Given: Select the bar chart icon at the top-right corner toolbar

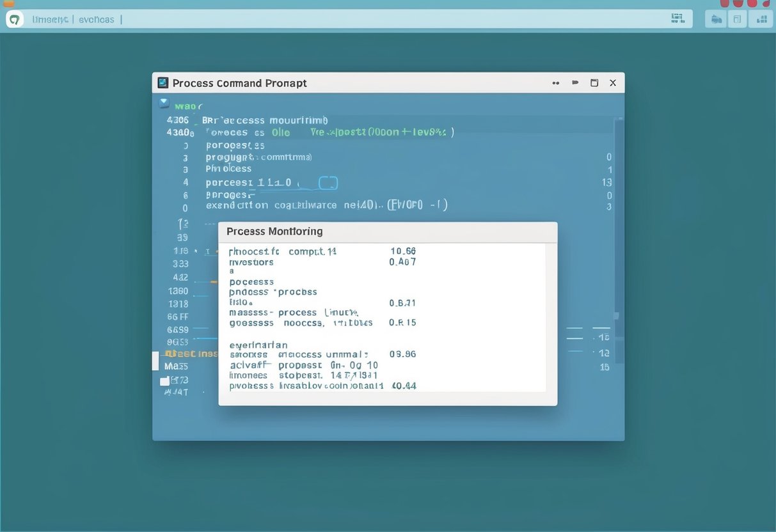Looking at the screenshot, I should point(761,19).
